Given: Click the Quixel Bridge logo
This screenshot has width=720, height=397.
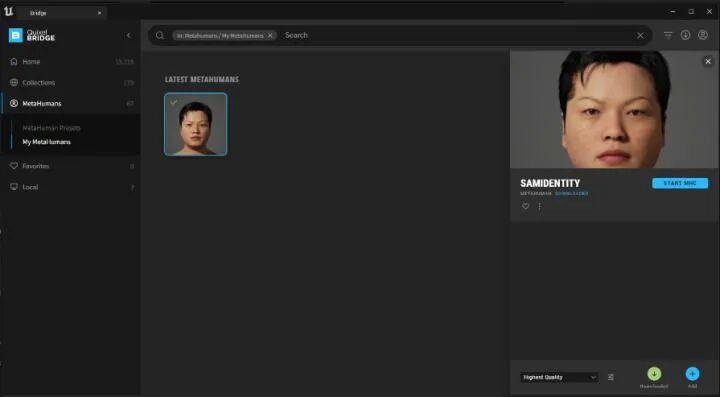Looking at the screenshot, I should (32, 35).
